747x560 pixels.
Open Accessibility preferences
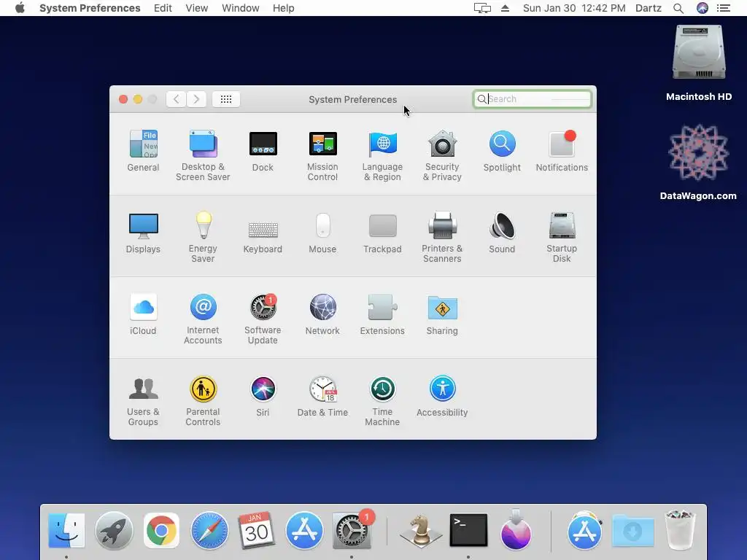click(x=443, y=396)
